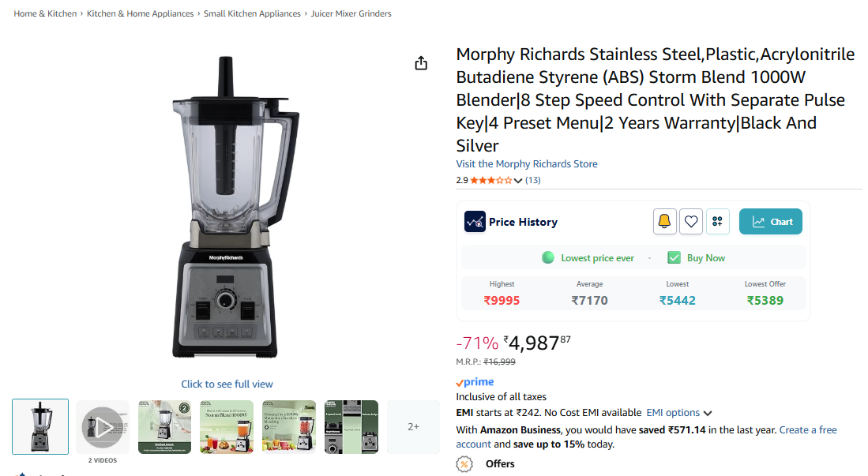Click the Prime logo
This screenshot has width=868, height=476.
pos(475,382)
